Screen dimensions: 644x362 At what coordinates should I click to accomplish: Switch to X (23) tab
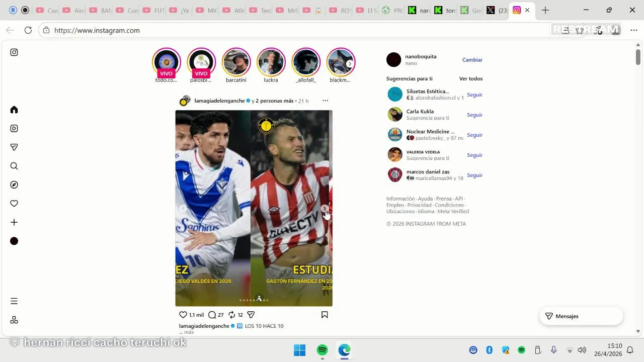497,10
